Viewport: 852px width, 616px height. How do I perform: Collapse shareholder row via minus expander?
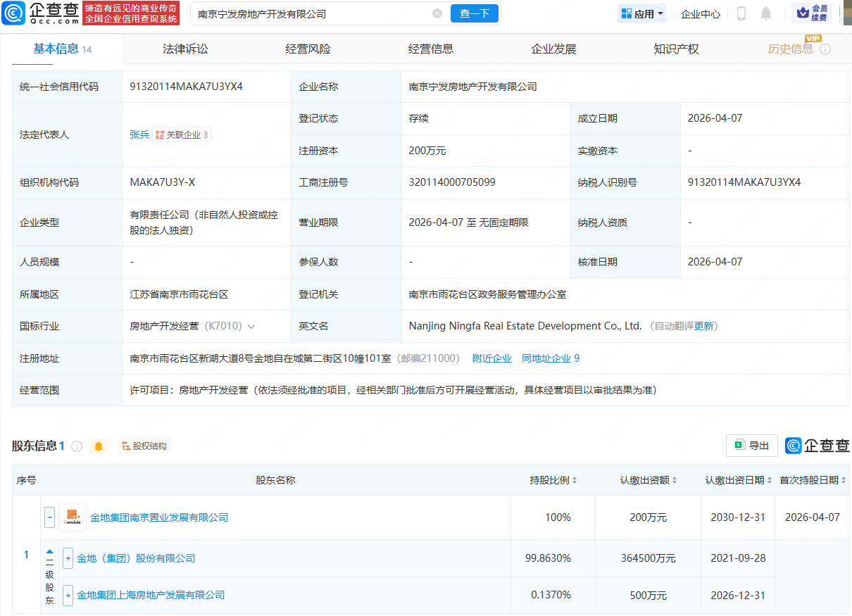(x=49, y=517)
